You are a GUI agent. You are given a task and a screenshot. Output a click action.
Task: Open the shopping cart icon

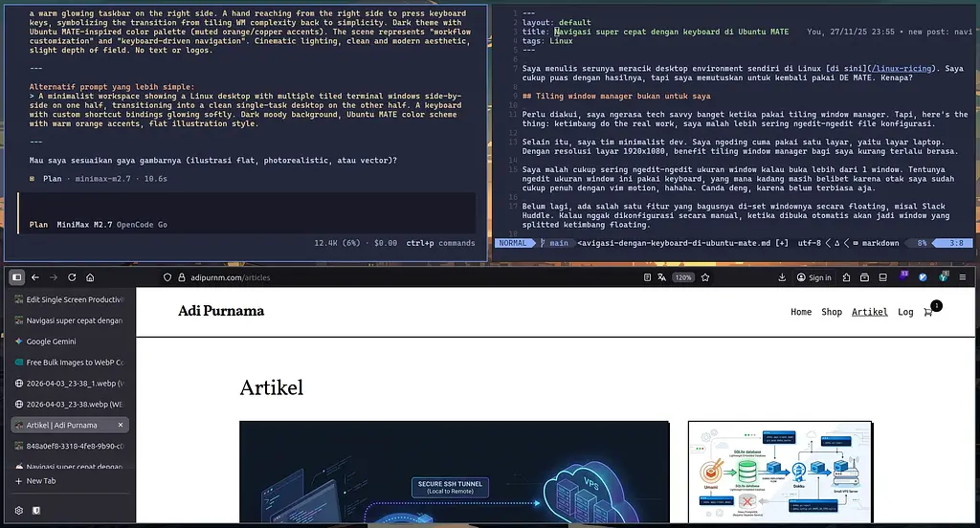928,312
